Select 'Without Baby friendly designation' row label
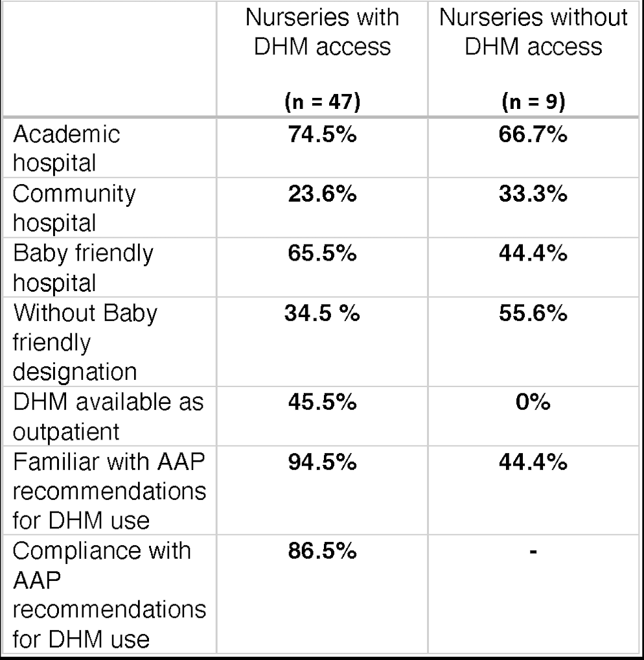This screenshot has height=660, width=644. pyautogui.click(x=85, y=342)
